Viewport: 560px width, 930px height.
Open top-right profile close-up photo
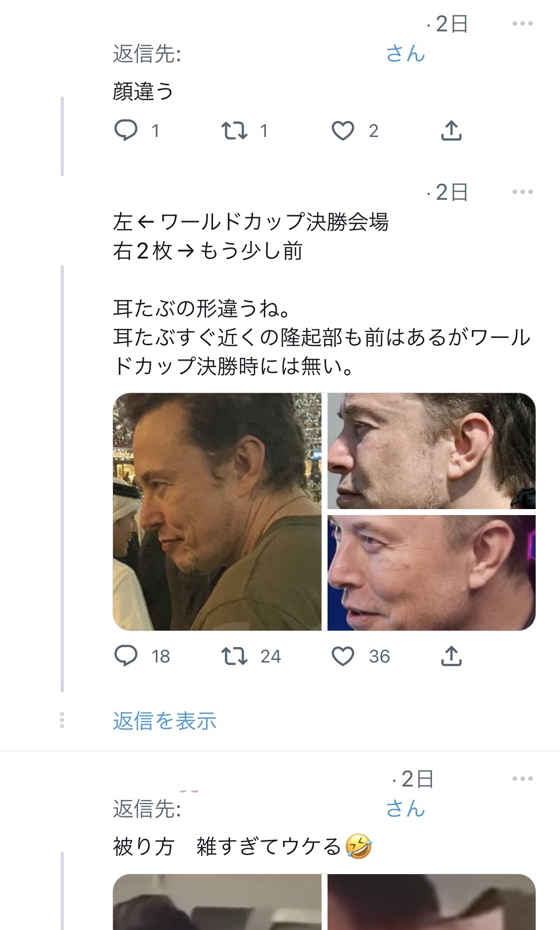point(431,451)
